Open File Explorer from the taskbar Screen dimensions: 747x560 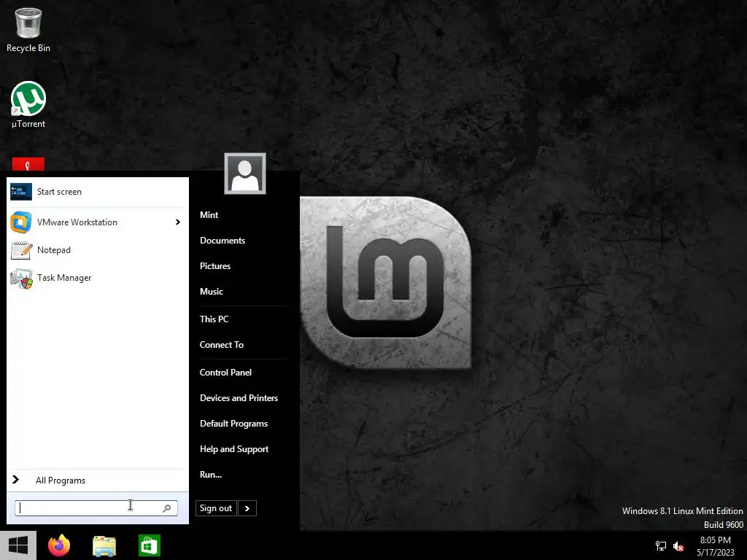pyautogui.click(x=104, y=545)
